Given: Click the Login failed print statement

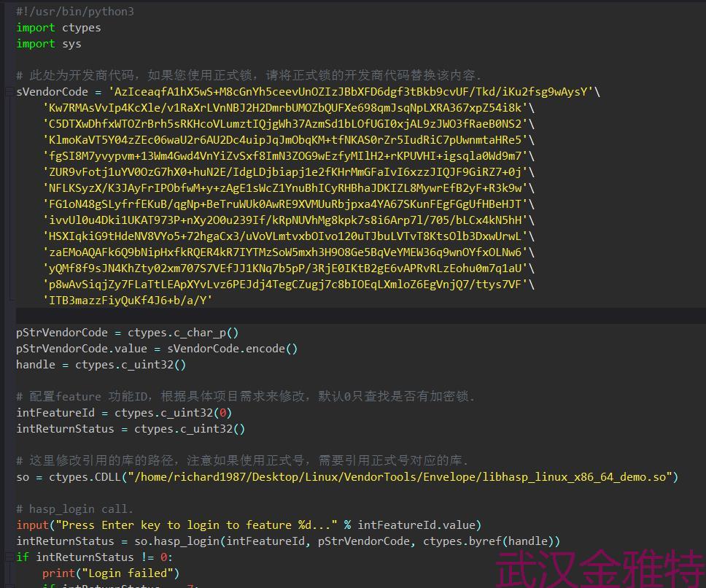Looking at the screenshot, I should pyautogui.click(x=109, y=573).
